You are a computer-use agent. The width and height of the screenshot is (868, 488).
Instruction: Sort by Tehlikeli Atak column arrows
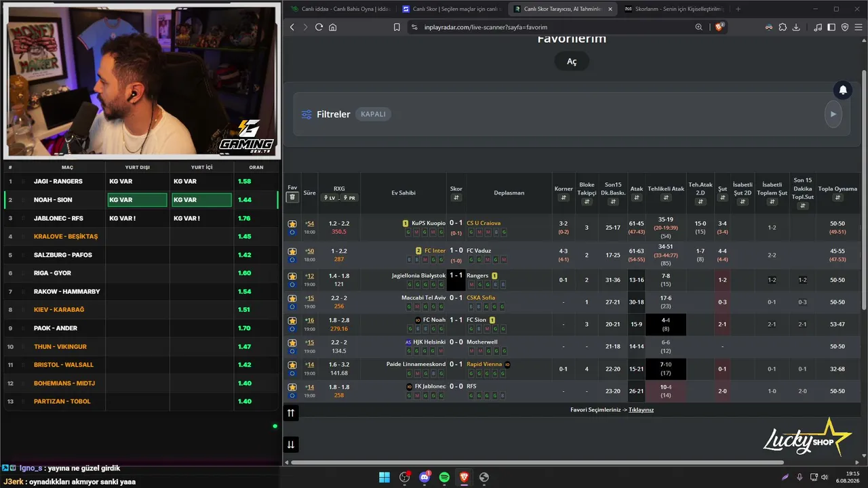pos(666,198)
